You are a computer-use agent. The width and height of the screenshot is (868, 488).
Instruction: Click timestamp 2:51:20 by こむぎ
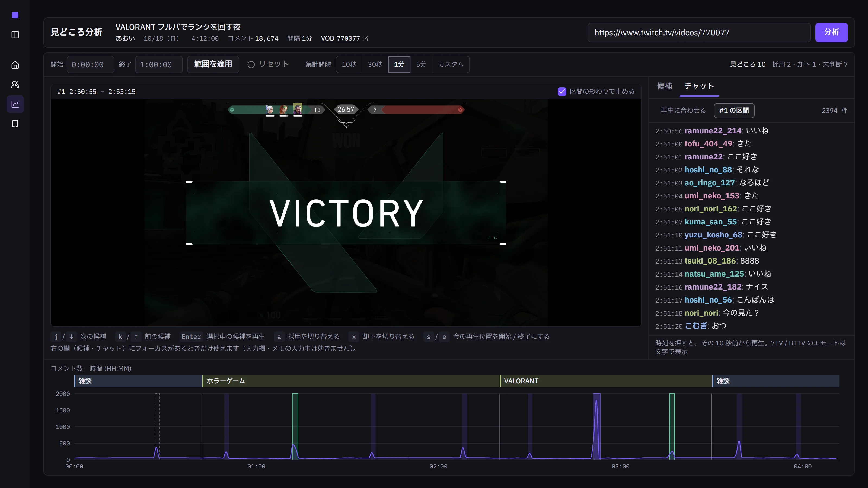click(x=669, y=326)
